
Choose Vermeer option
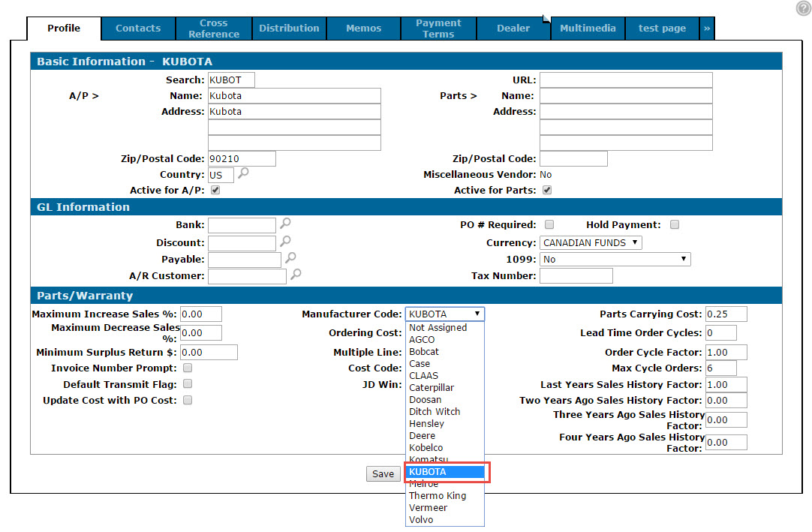tap(445, 508)
